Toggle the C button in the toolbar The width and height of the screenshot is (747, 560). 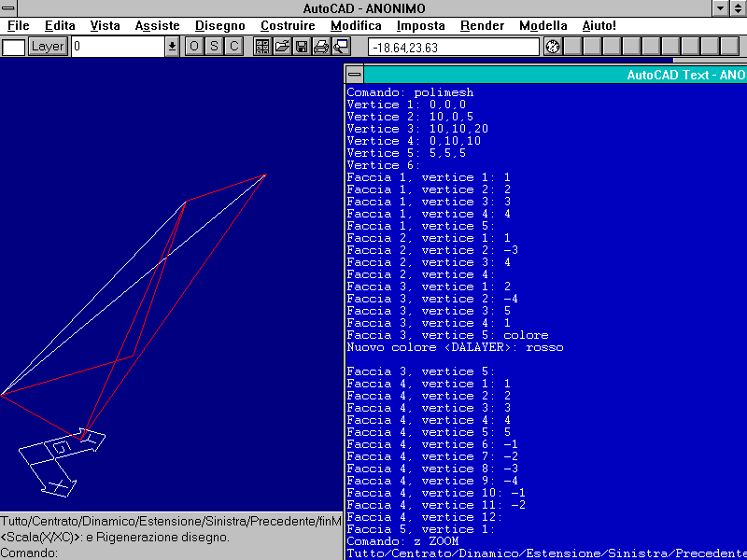coord(234,46)
